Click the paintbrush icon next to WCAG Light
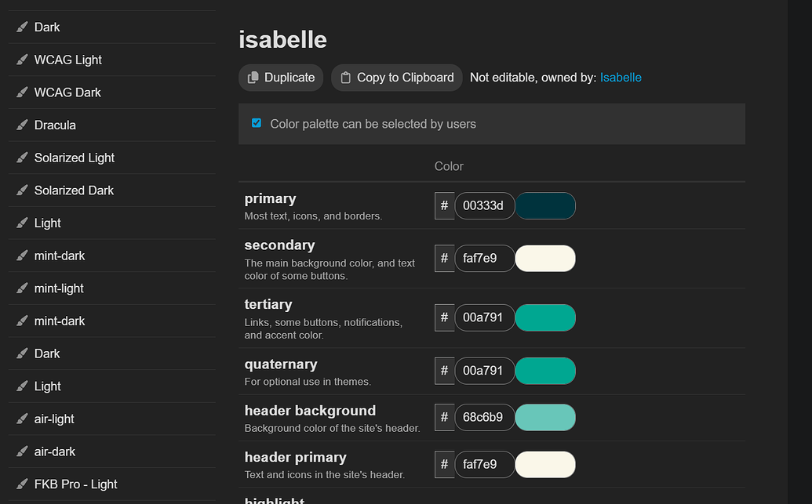The height and width of the screenshot is (504, 812). 23,60
